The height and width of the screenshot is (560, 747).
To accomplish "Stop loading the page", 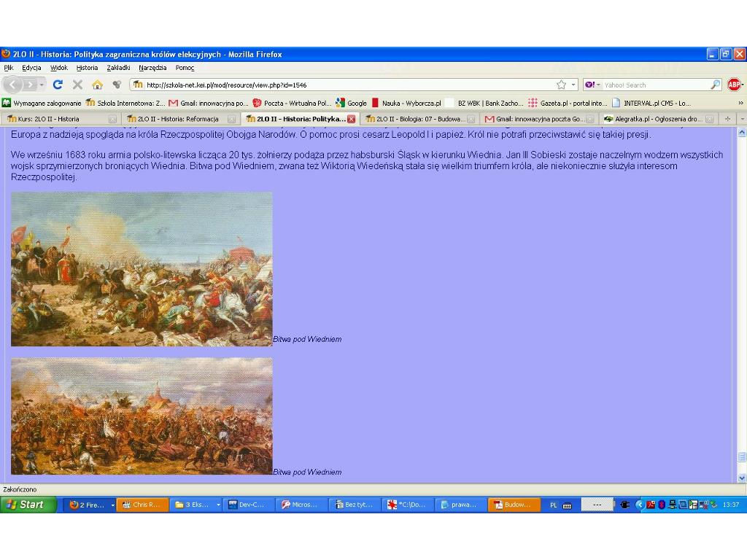I will [77, 85].
